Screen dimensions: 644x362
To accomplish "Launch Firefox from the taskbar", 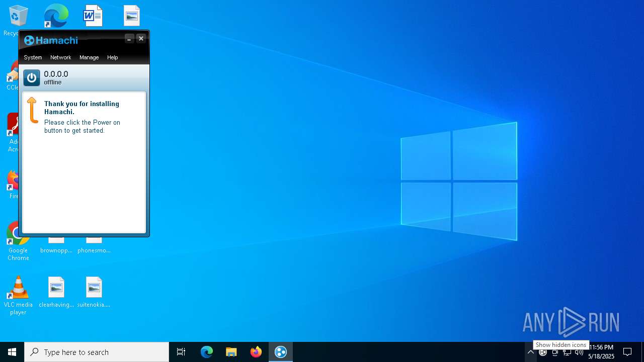I will [256, 352].
